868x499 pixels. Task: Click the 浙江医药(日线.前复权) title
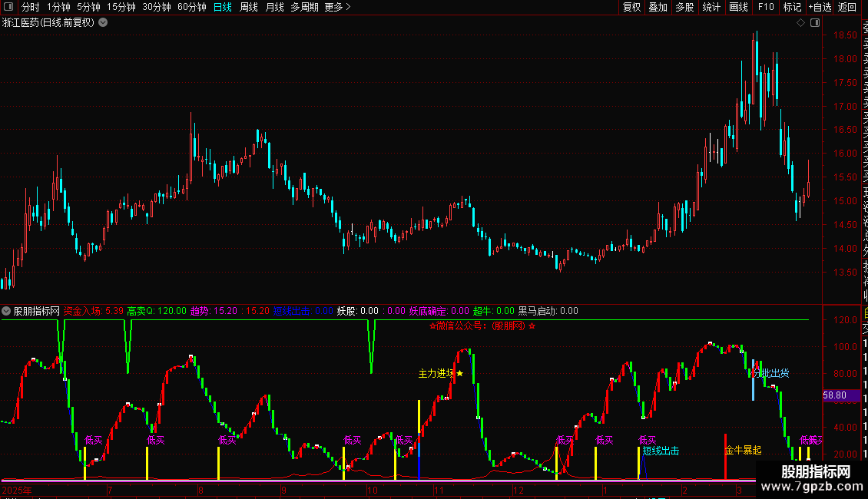coord(48,23)
